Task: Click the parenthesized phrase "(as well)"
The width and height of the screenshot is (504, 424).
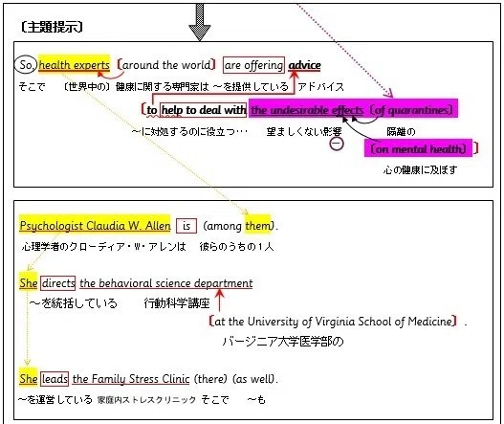Action: tap(254, 379)
